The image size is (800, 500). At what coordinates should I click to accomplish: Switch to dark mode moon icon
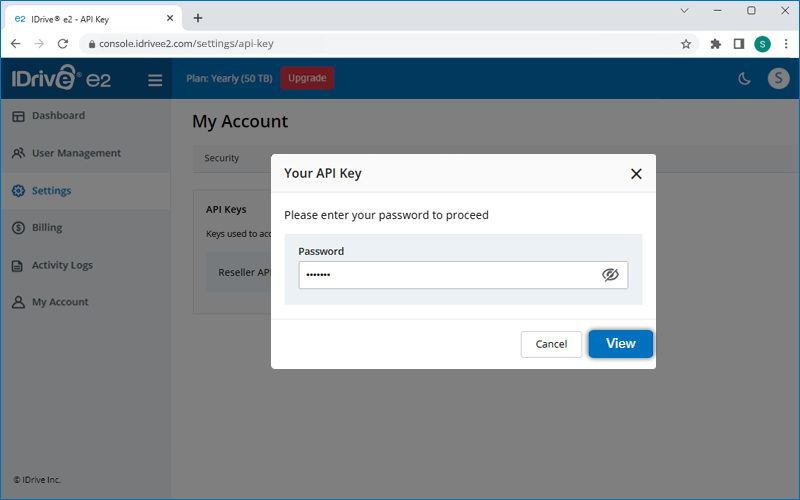point(744,80)
